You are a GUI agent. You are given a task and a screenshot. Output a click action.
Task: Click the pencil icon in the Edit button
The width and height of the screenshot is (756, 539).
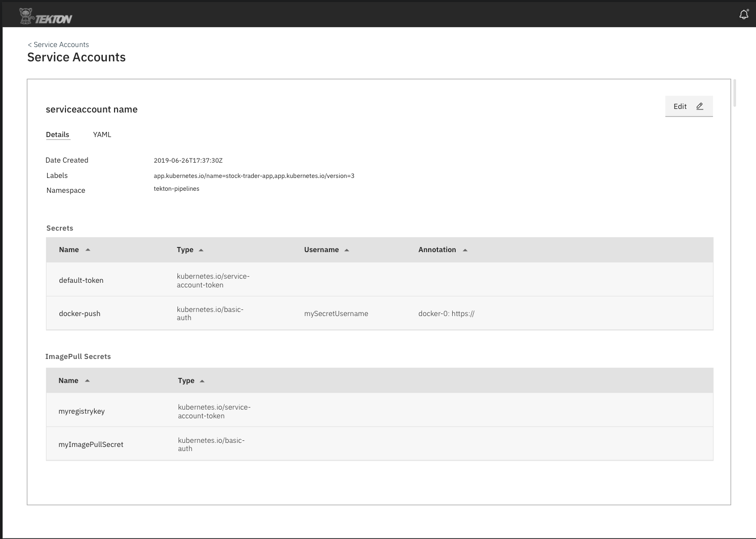(x=699, y=106)
